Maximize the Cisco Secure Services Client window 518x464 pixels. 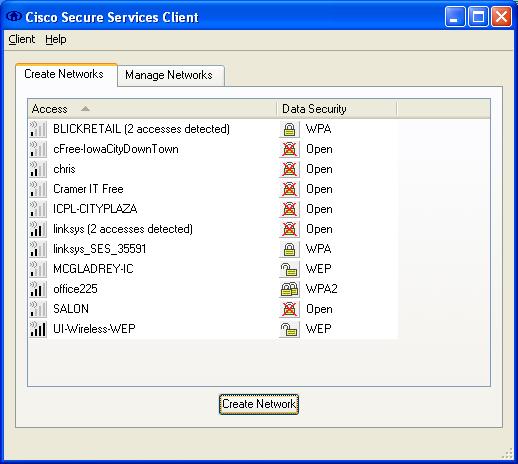(x=478, y=17)
